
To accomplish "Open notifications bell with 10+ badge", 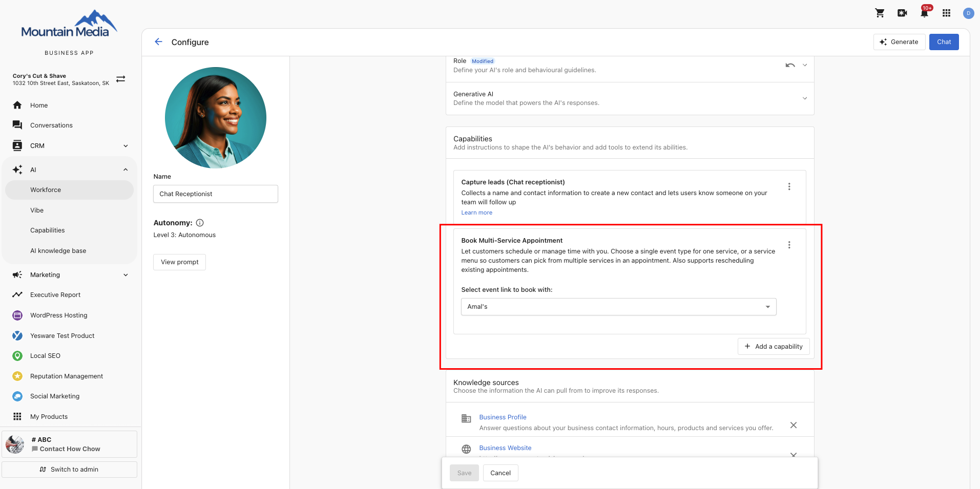I will [x=925, y=13].
